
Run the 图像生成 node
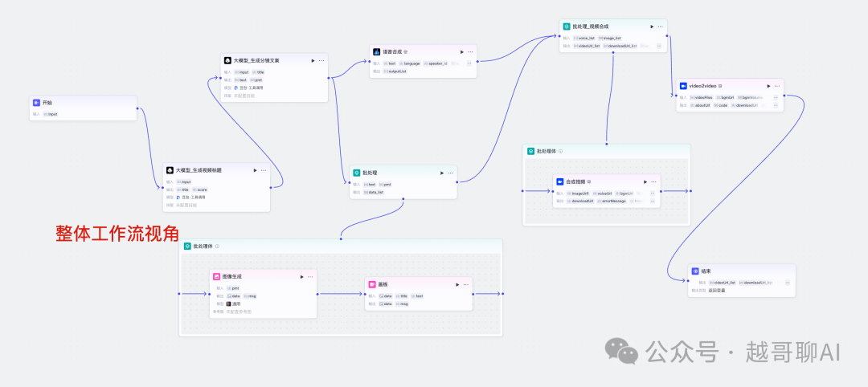click(302, 276)
